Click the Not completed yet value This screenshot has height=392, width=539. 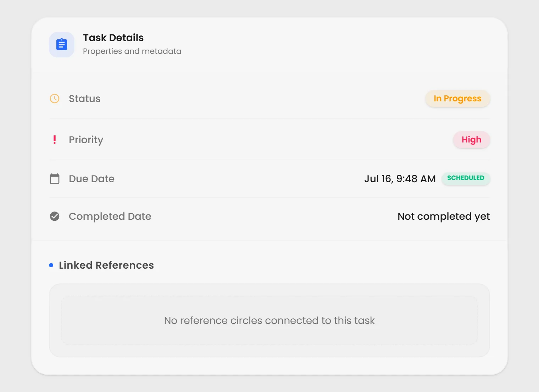[444, 217]
